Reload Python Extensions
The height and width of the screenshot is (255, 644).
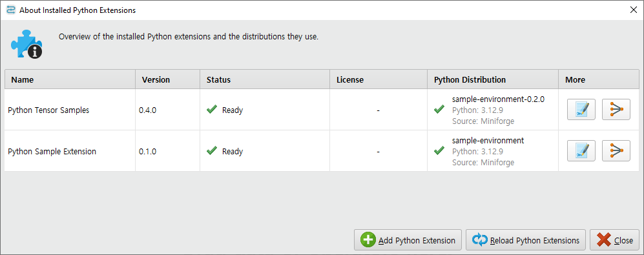pos(526,240)
